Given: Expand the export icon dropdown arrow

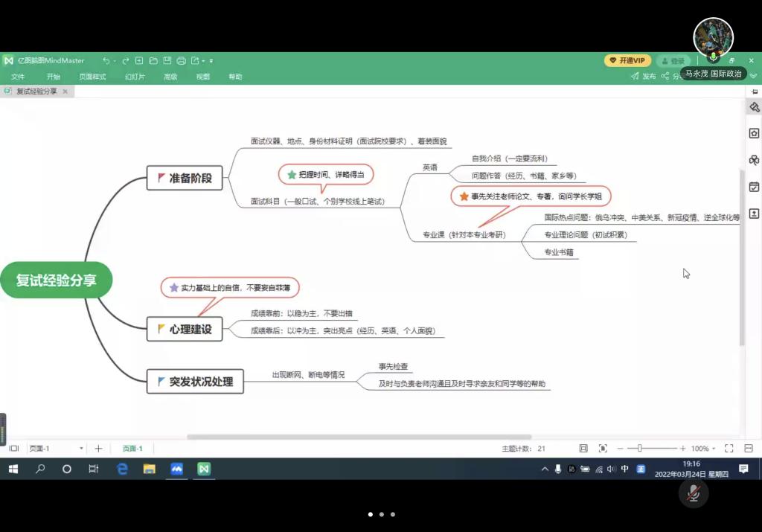Looking at the screenshot, I should pos(203,61).
